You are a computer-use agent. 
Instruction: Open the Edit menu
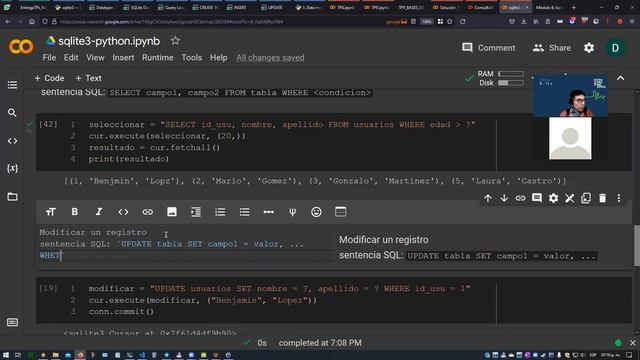[x=71, y=58]
